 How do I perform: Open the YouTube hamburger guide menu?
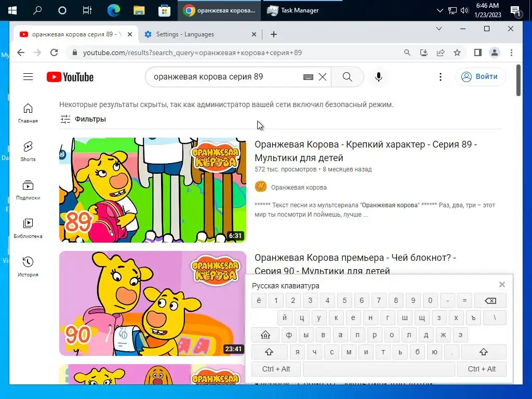(x=28, y=77)
